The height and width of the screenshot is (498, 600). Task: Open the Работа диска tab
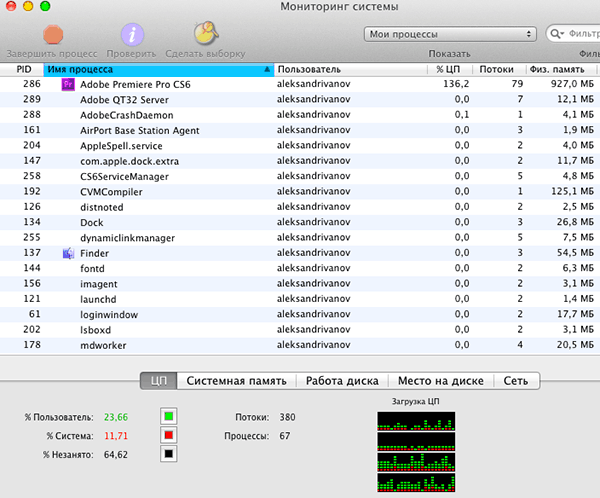(342, 381)
